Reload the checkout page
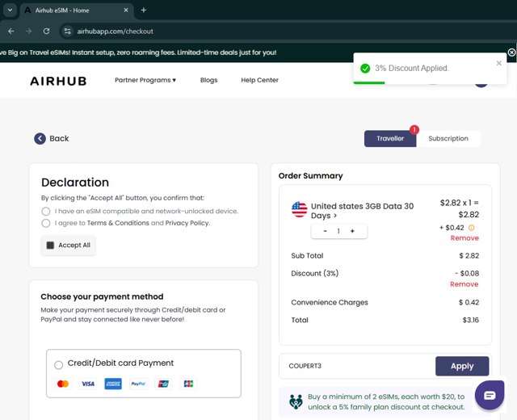The height and width of the screenshot is (420, 517). coord(47,31)
